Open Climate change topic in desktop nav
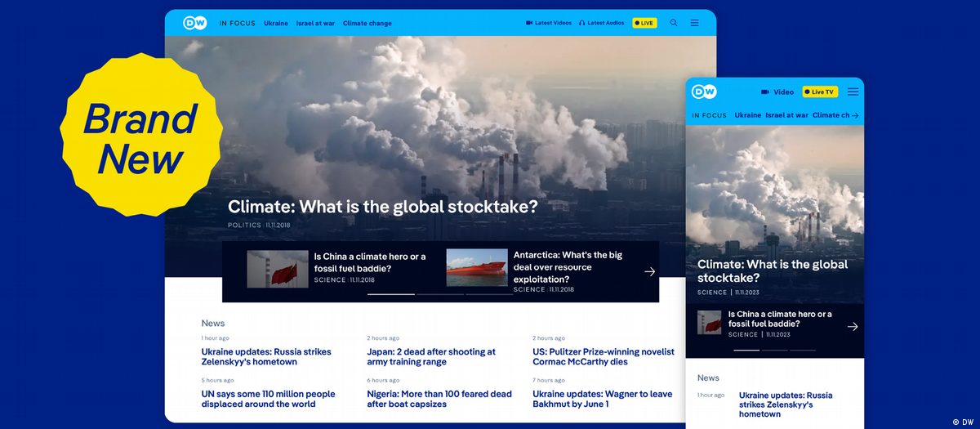The width and height of the screenshot is (980, 429). pos(367,23)
